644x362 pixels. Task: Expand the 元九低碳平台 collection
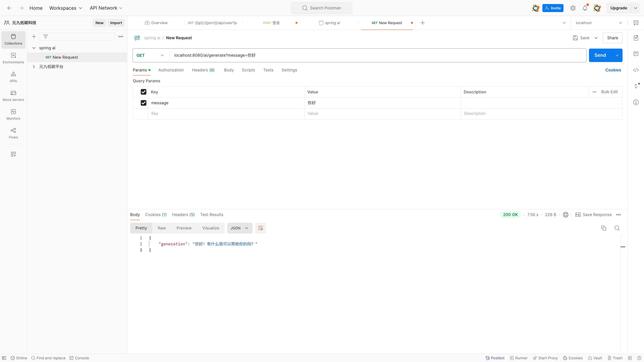[34, 67]
